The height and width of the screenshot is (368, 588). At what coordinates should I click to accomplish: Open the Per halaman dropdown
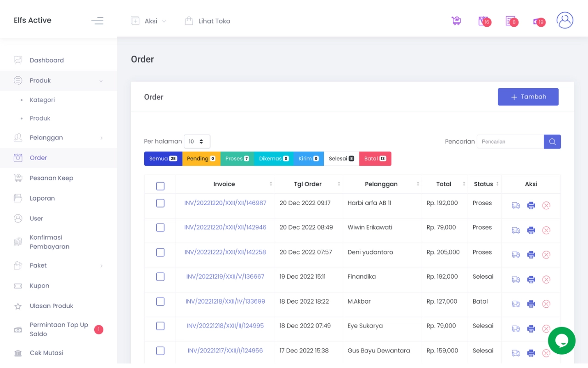(x=197, y=142)
